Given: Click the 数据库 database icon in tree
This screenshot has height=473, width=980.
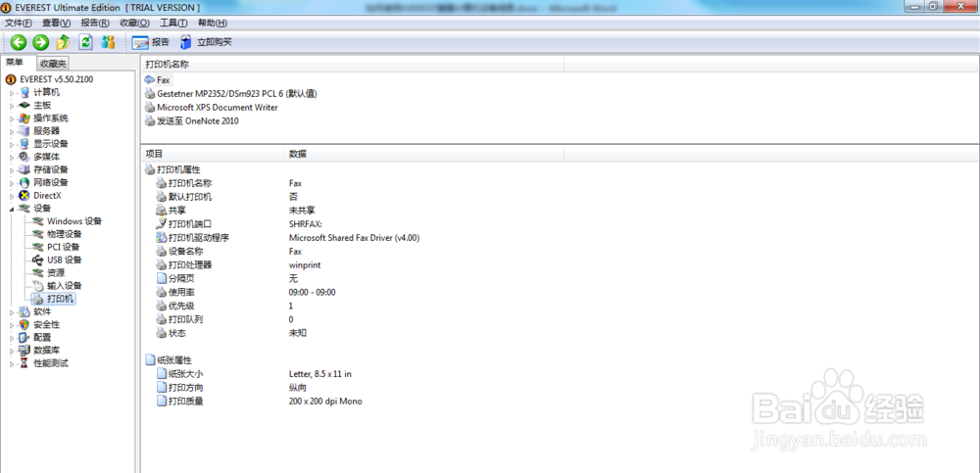Looking at the screenshot, I should click(24, 351).
